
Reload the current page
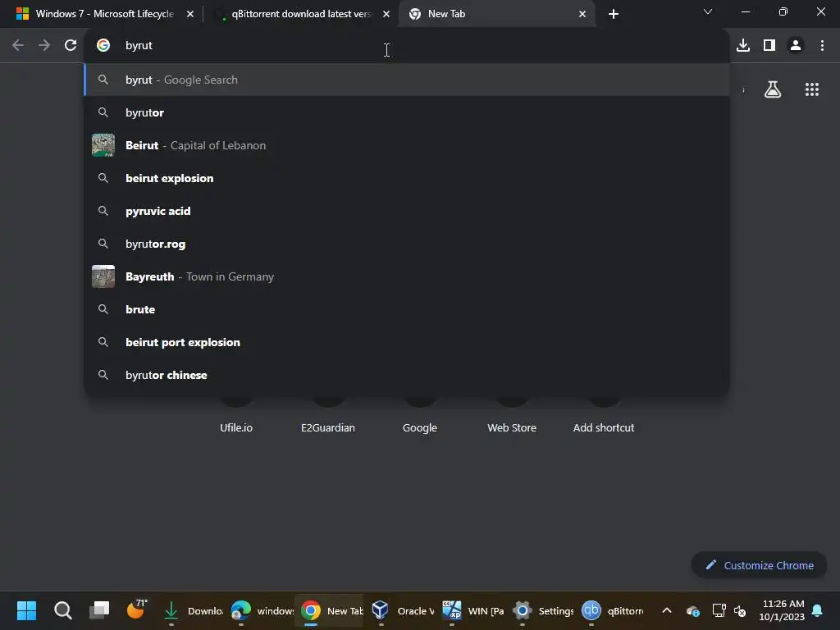71,46
